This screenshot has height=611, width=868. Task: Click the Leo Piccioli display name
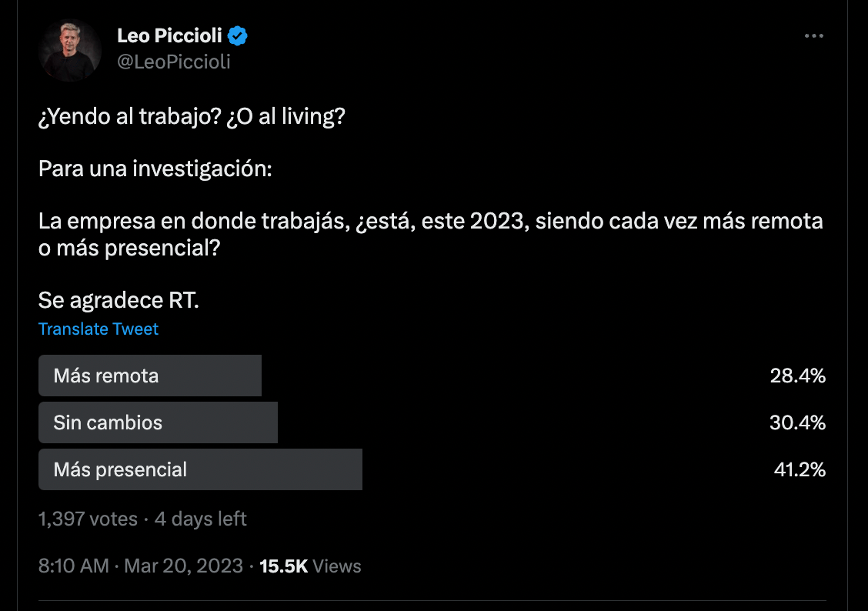169,35
